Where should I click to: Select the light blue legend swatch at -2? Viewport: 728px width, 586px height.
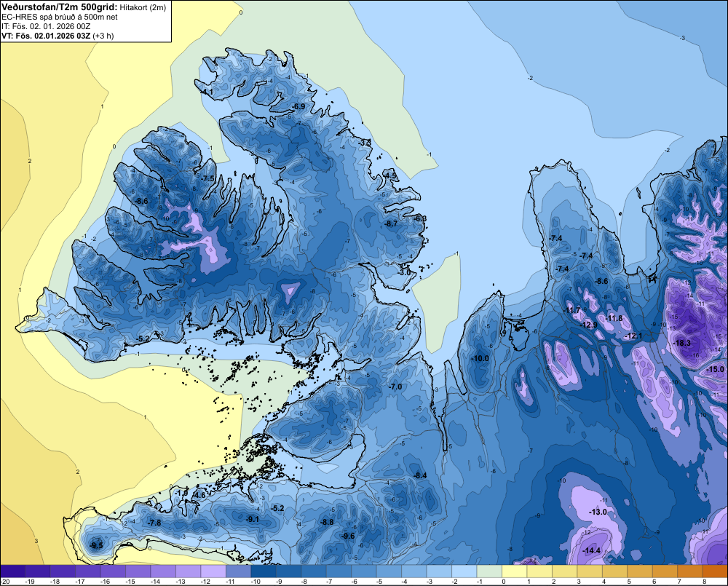464,571
